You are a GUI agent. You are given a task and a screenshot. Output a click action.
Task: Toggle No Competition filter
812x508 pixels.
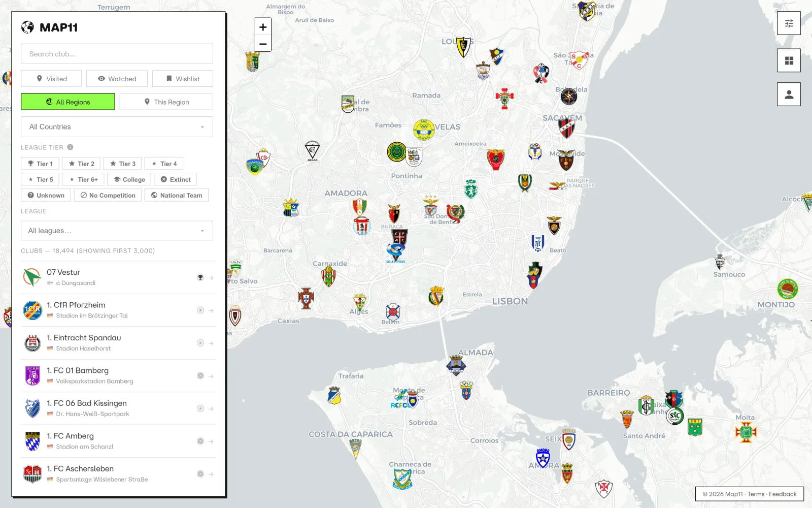[108, 195]
